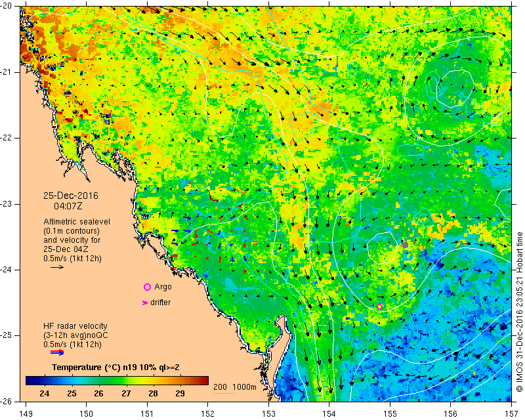This screenshot has height=420, width=525.
Task: Click the black altimetric velocity legend arrow
Action: pyautogui.click(x=57, y=267)
